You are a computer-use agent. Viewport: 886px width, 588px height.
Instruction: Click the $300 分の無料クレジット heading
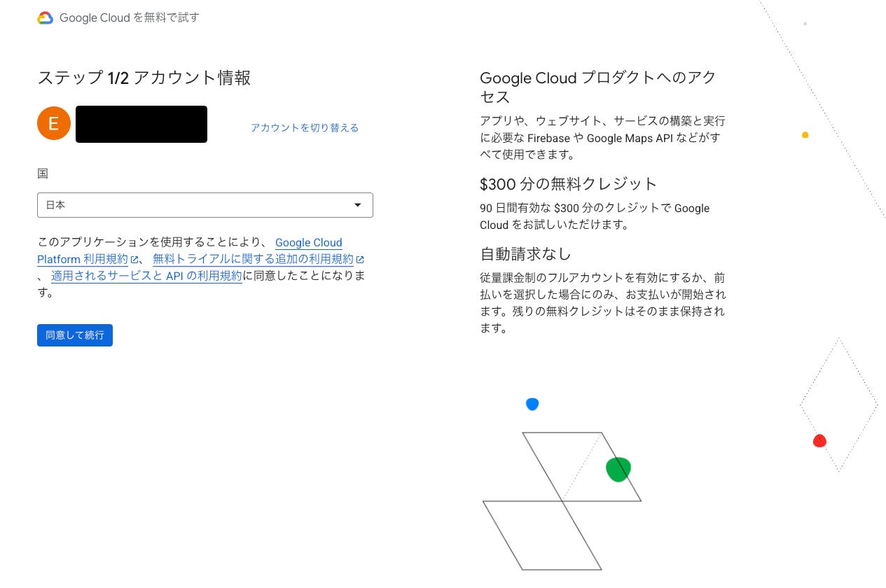point(568,184)
